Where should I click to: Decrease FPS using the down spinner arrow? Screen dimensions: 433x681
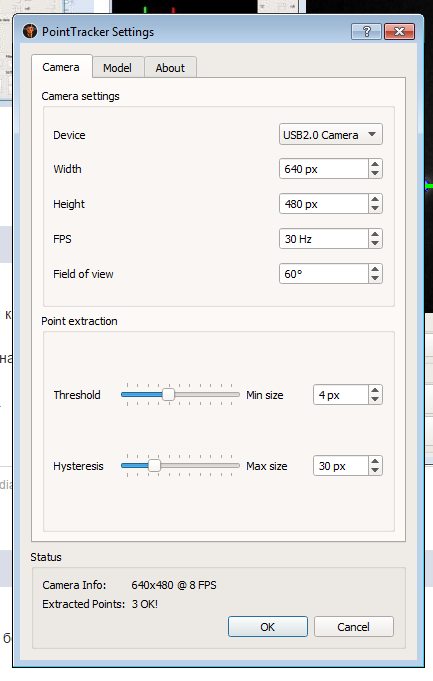[x=375, y=244]
